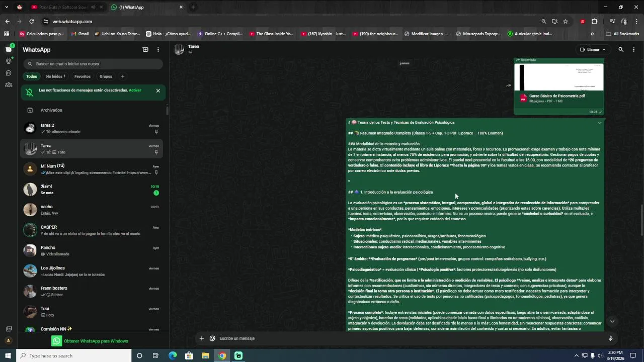Open Curso Básico de Psicometría.pdf attachment

558,86
